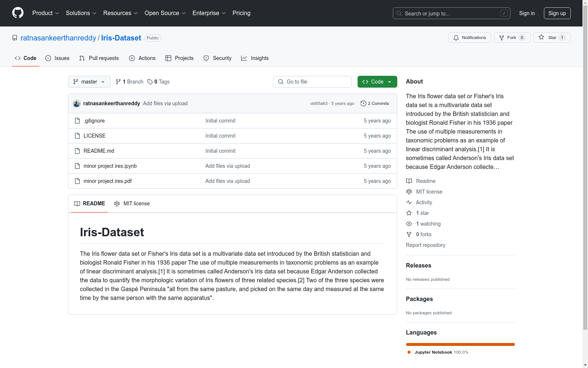The width and height of the screenshot is (588, 368).
Task: Open commit hash dd95a63 link
Action: coord(319,103)
